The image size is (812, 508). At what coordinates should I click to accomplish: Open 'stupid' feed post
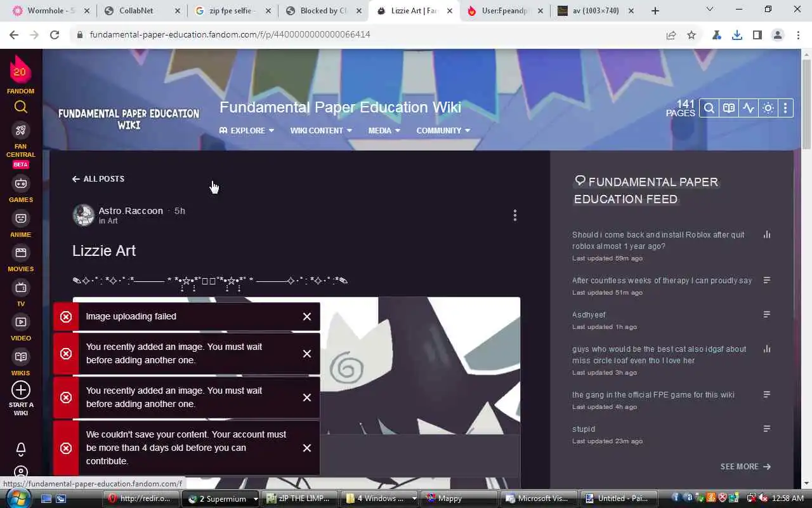[x=584, y=429]
